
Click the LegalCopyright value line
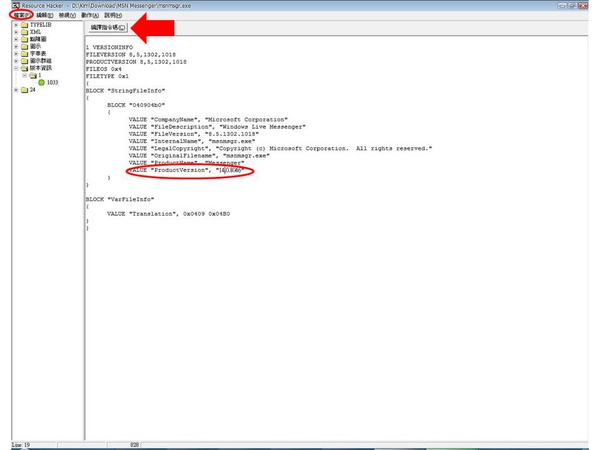click(280, 148)
